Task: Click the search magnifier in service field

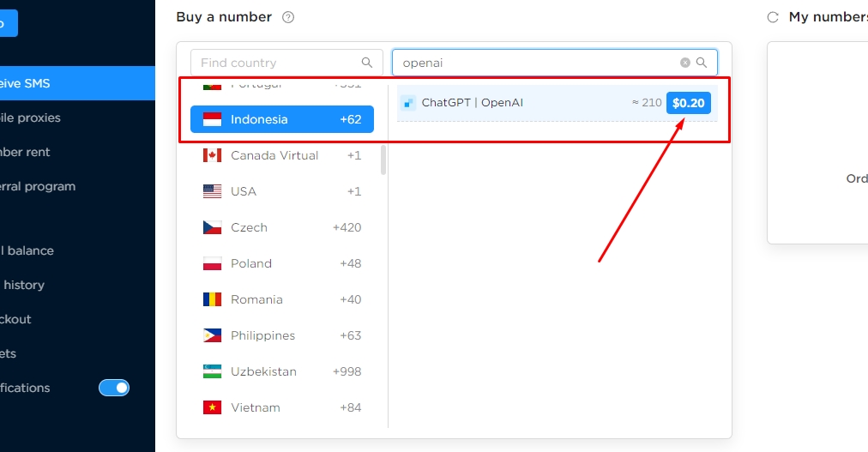Action: pyautogui.click(x=702, y=63)
